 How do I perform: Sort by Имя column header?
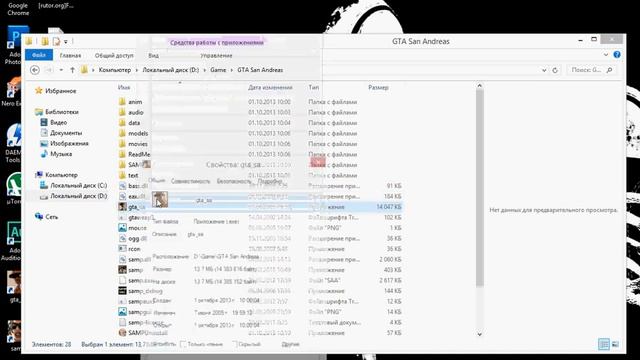point(124,87)
